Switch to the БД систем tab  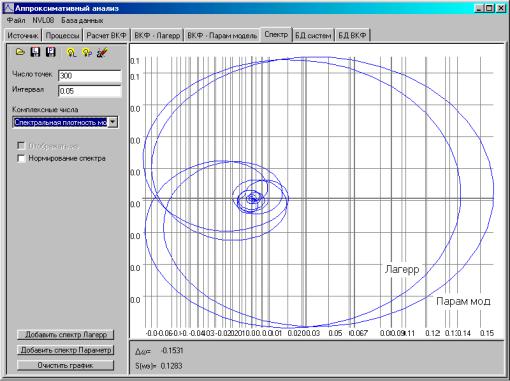click(313, 35)
